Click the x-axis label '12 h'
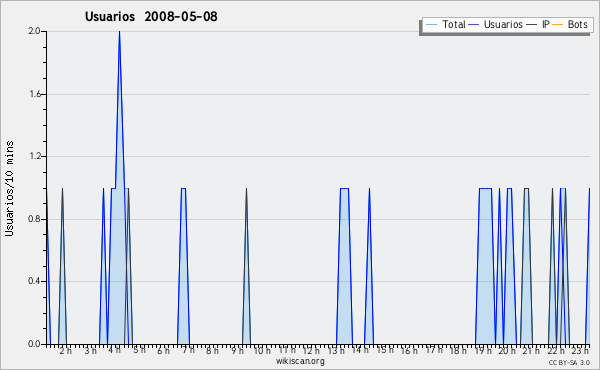The width and height of the screenshot is (600, 370). (x=311, y=350)
